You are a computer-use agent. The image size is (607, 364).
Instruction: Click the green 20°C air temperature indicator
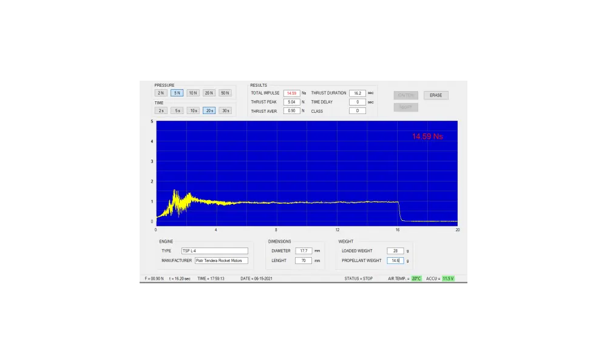point(416,278)
